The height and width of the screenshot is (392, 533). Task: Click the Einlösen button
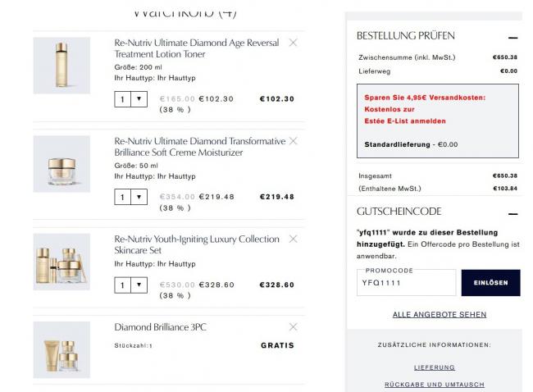pos(490,283)
